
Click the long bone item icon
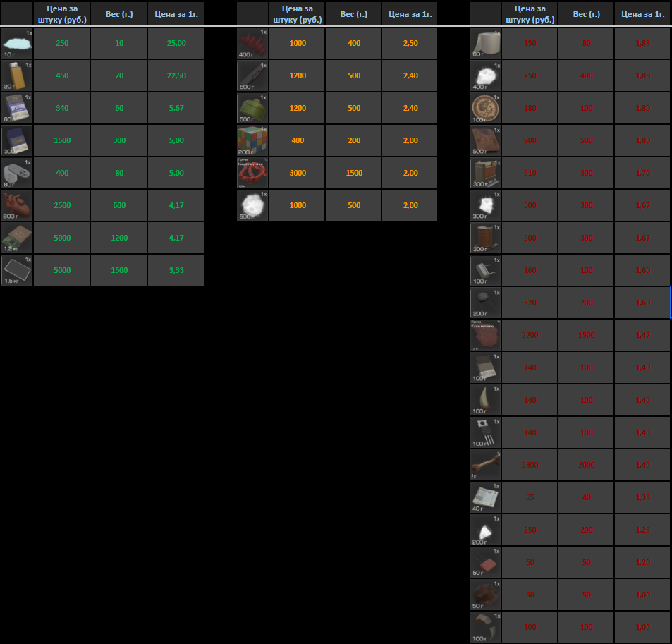pos(485,465)
